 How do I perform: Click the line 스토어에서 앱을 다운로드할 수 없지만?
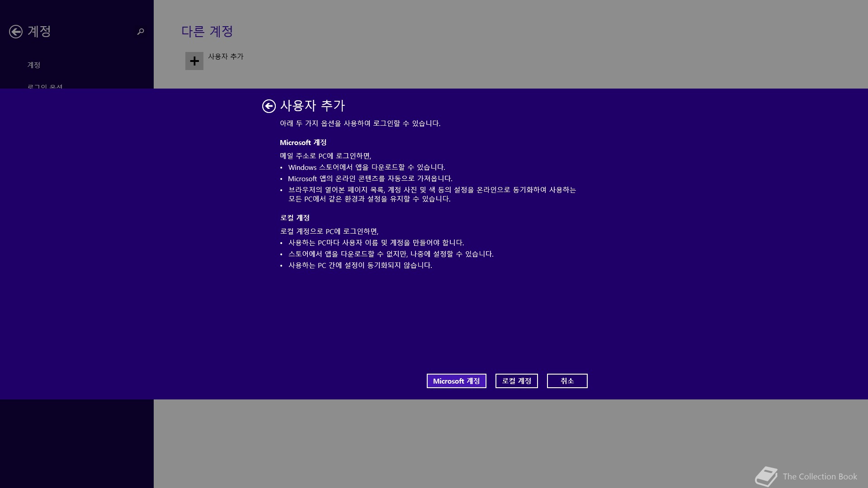[391, 254]
